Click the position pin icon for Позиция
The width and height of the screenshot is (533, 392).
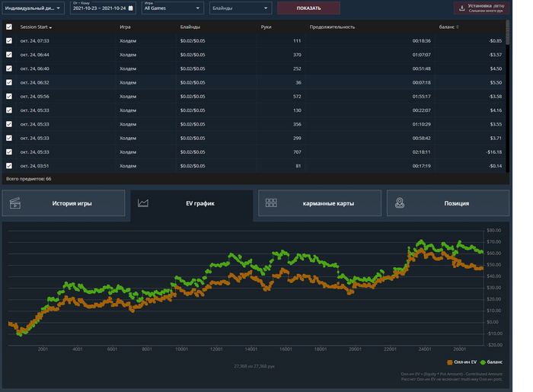click(400, 203)
